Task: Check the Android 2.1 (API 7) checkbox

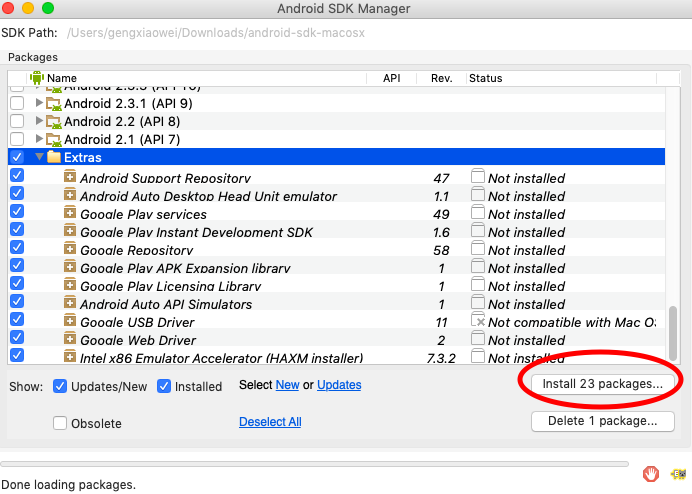Action: (17, 139)
